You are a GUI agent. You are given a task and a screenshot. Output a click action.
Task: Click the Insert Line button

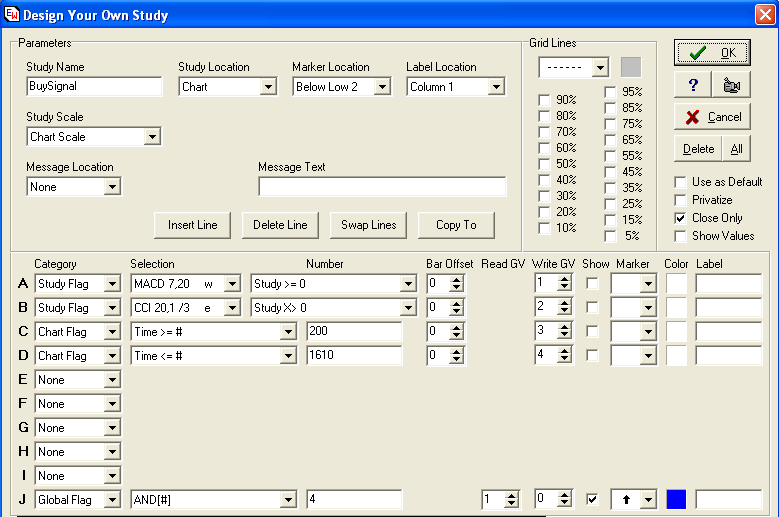(x=194, y=225)
